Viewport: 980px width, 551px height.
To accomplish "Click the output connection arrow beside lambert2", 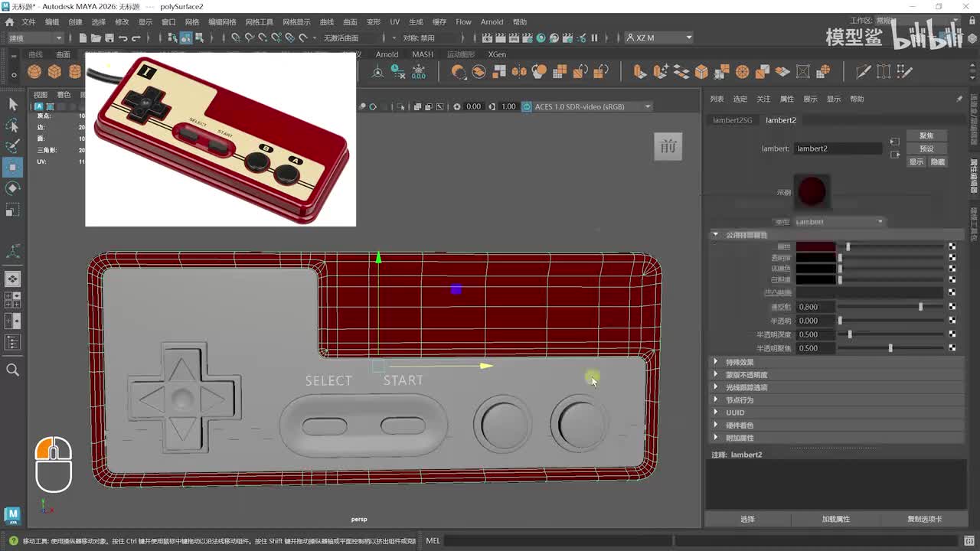I will pos(894,155).
